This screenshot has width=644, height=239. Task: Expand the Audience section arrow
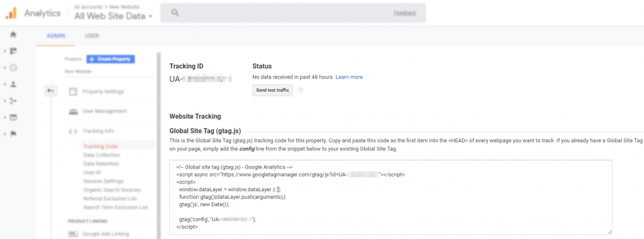tap(4, 84)
